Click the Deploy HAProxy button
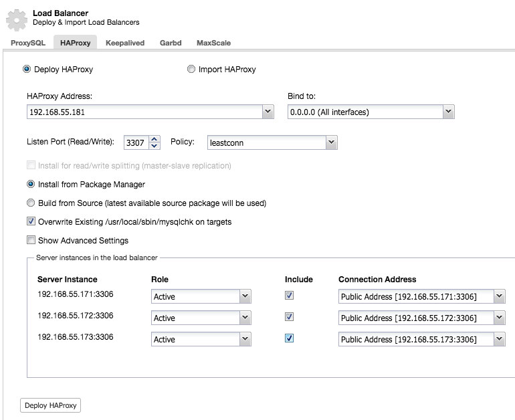The width and height of the screenshot is (515, 420). [x=51, y=405]
